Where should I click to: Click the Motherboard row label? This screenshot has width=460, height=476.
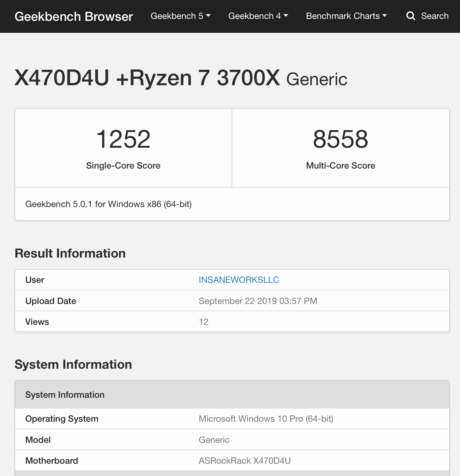[51, 461]
